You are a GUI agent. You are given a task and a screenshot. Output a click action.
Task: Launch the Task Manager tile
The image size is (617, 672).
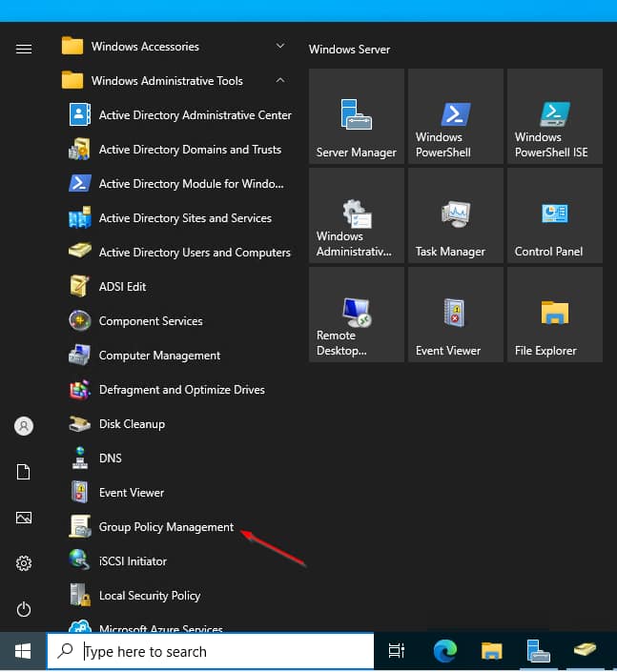455,215
